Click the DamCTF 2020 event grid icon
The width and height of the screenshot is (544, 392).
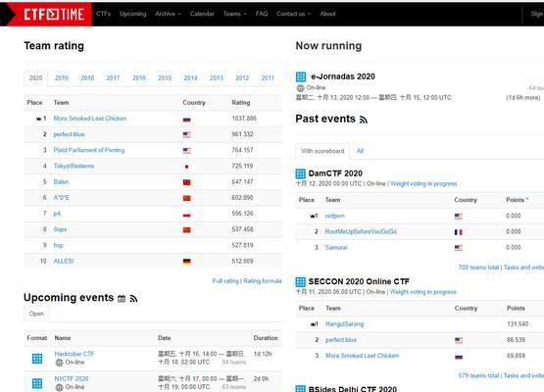pos(301,173)
